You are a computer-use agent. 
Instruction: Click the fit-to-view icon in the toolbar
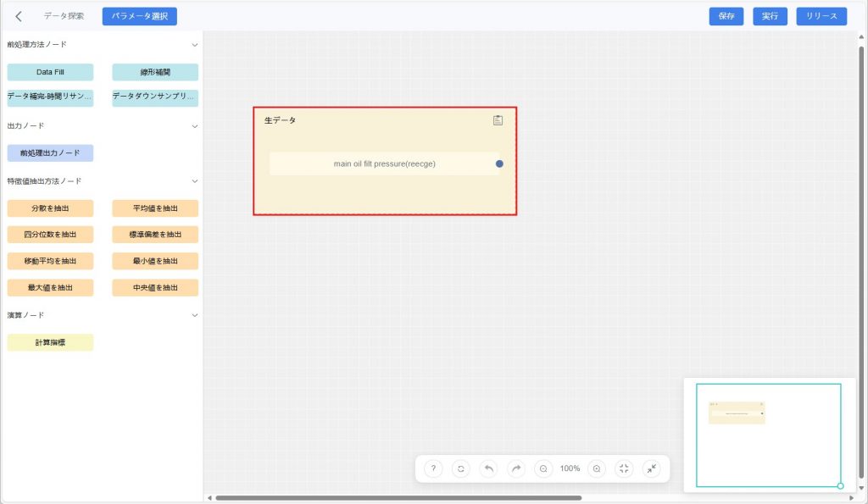coord(624,468)
